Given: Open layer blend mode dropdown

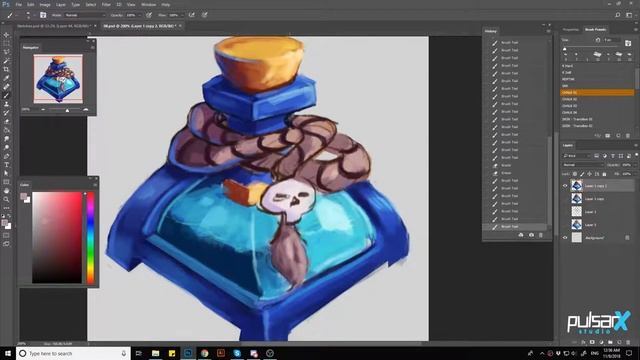Looking at the screenshot, I should [583, 165].
